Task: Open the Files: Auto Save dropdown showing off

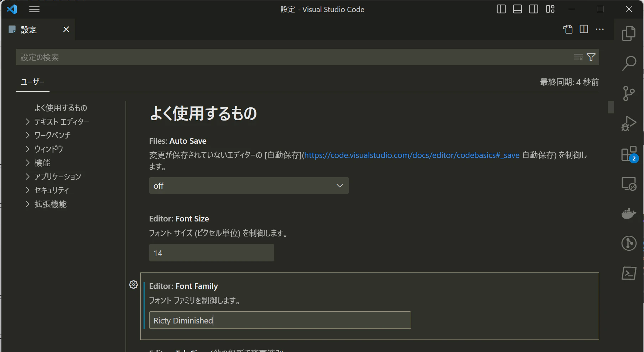Action: click(x=249, y=185)
